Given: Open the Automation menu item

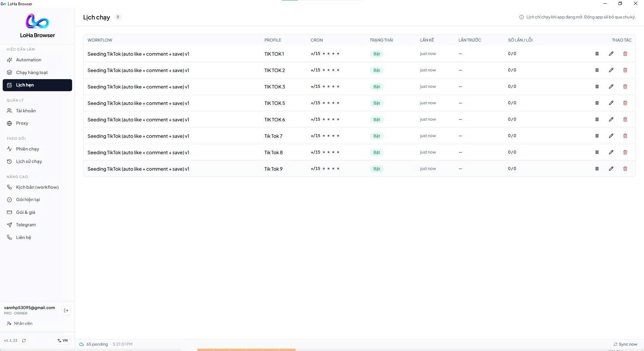Looking at the screenshot, I should [x=37, y=60].
